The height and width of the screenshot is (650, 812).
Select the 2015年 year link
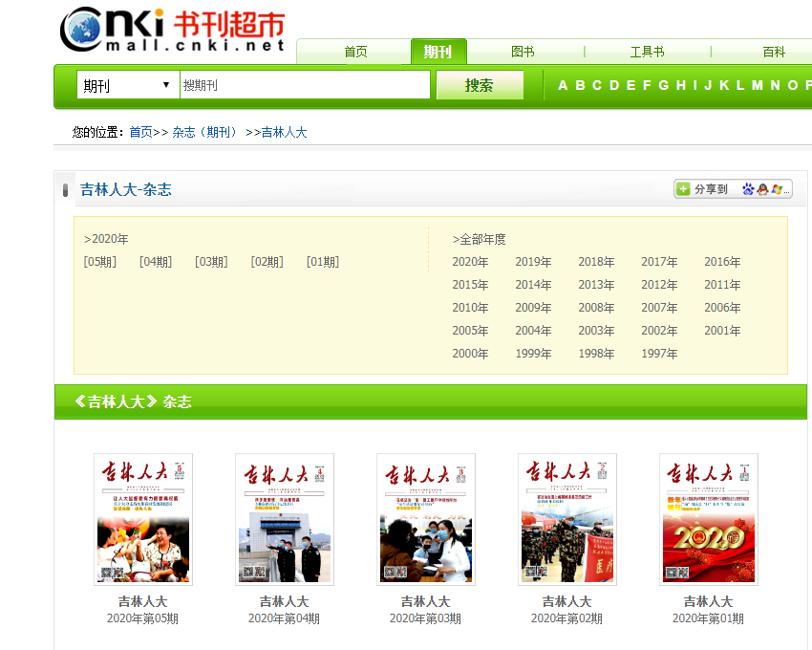(x=470, y=285)
